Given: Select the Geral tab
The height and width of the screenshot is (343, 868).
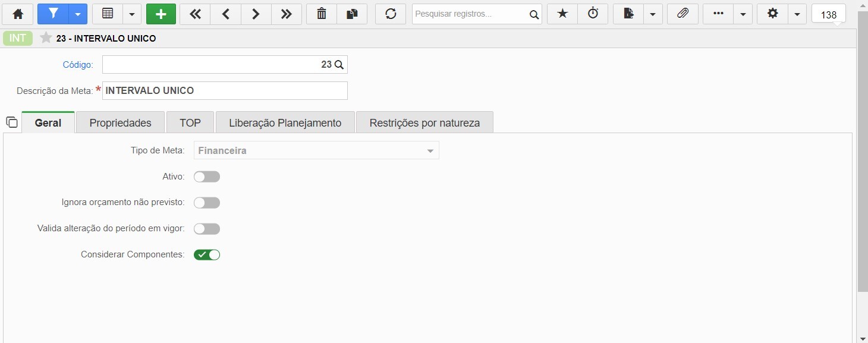Looking at the screenshot, I should coord(48,122).
